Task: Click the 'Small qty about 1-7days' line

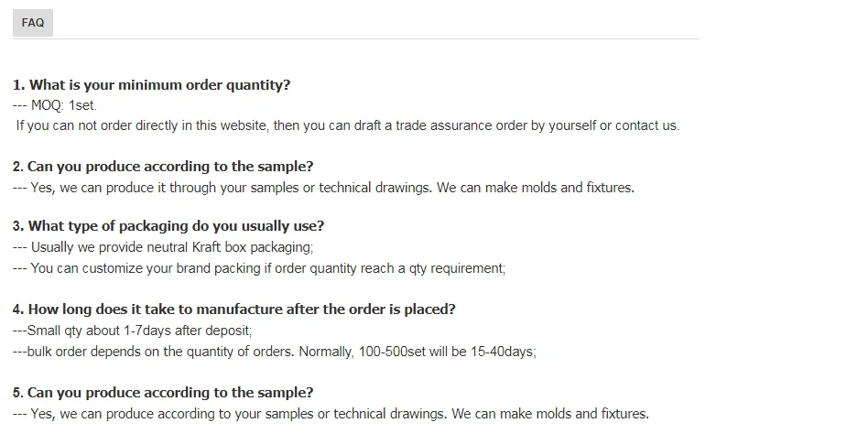Action: point(133,331)
